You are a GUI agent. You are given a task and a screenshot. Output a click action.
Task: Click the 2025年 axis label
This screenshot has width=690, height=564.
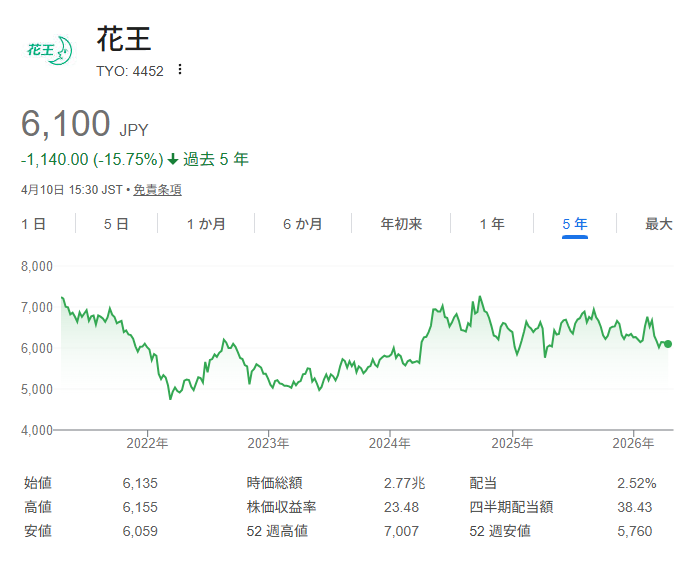pyautogui.click(x=512, y=443)
